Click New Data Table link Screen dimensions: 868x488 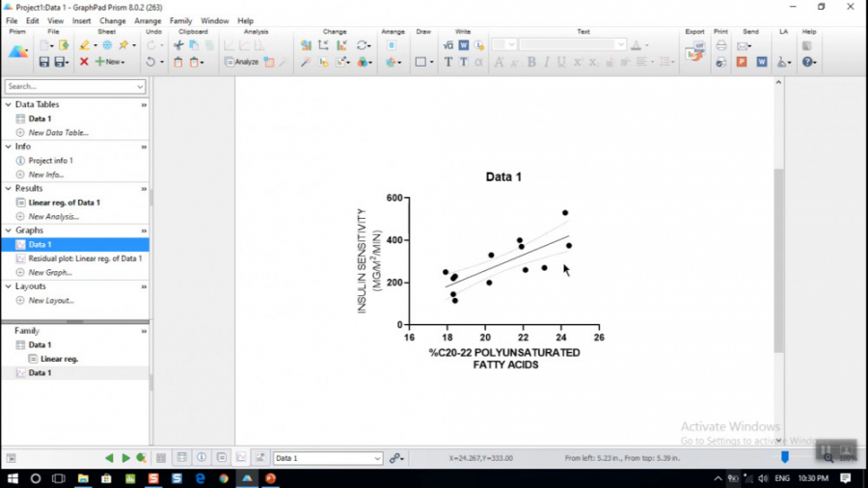[58, 133]
